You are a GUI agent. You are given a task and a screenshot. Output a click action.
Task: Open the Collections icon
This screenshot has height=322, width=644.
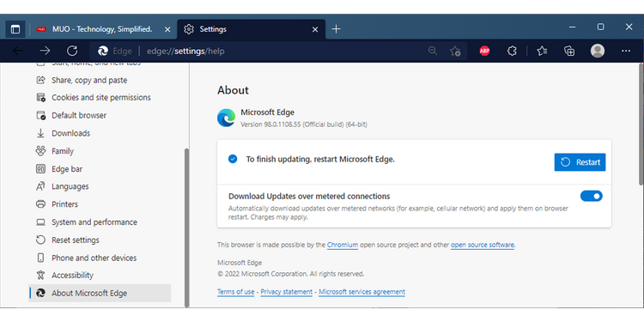(569, 51)
